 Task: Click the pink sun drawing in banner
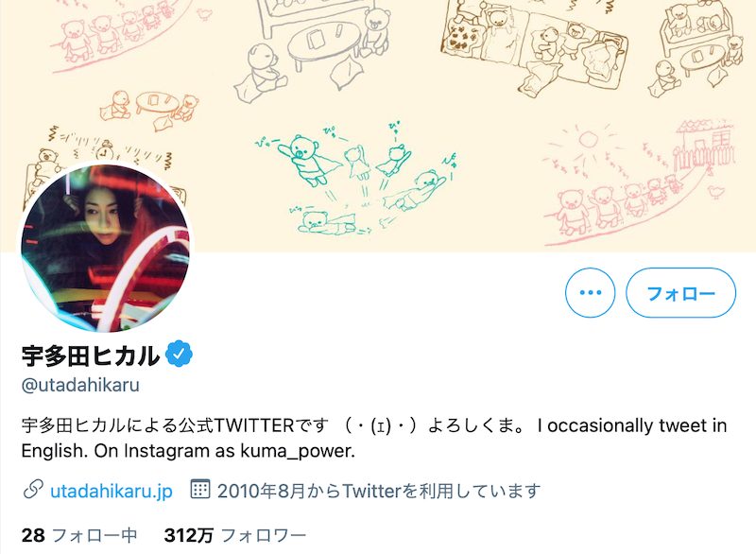click(x=586, y=141)
